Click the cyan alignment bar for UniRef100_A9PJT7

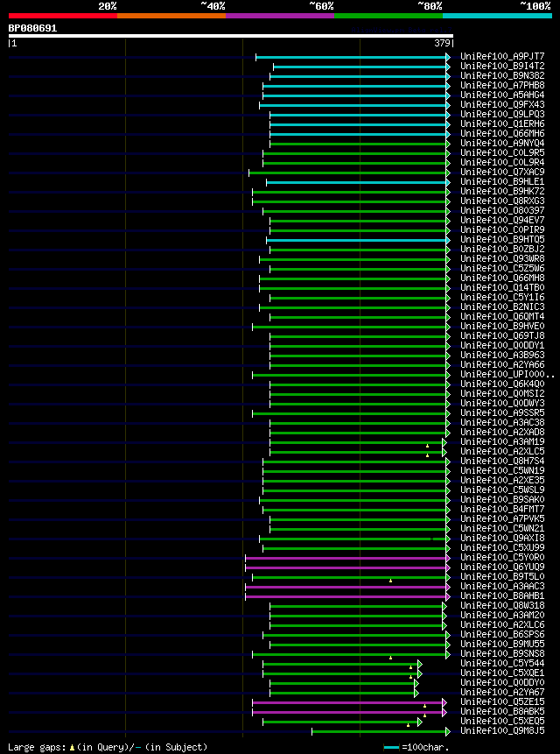pos(353,57)
